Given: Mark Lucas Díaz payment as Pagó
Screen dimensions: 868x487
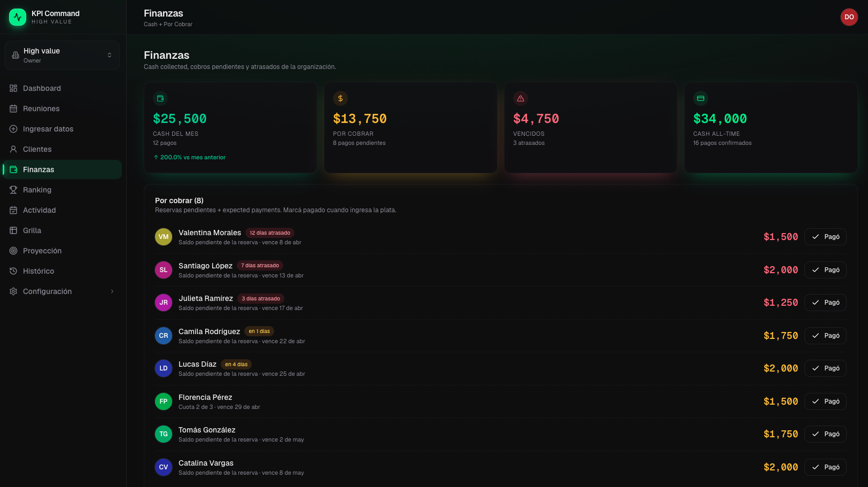Looking at the screenshot, I should click(x=825, y=368).
